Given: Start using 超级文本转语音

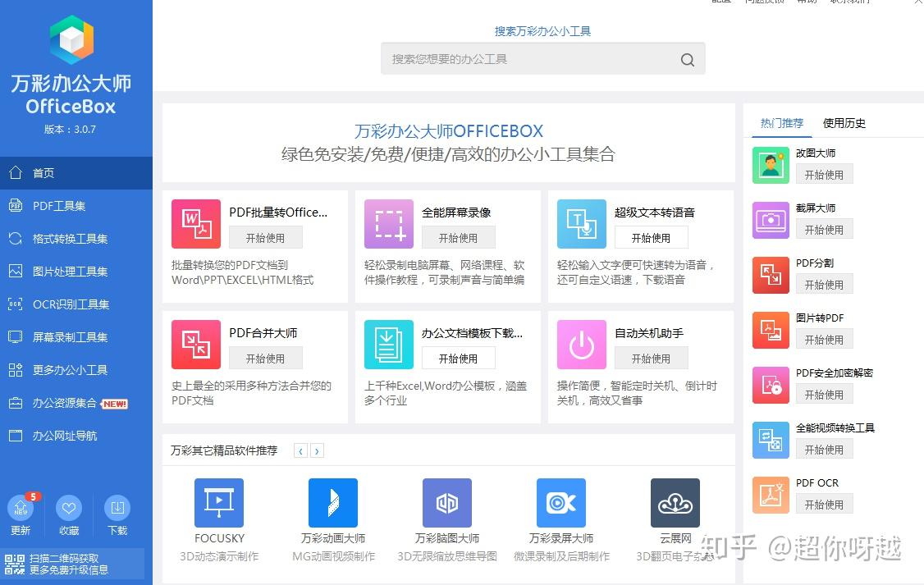Looking at the screenshot, I should pyautogui.click(x=651, y=237).
